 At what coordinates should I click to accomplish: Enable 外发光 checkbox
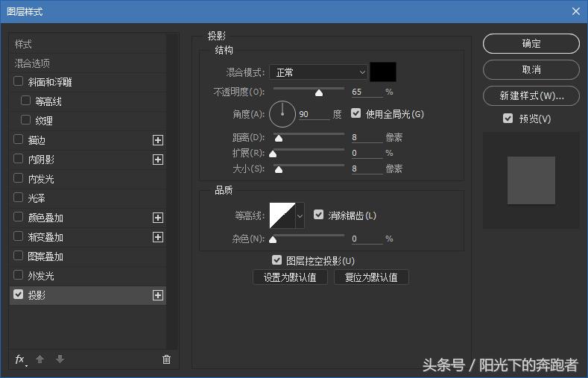click(18, 275)
